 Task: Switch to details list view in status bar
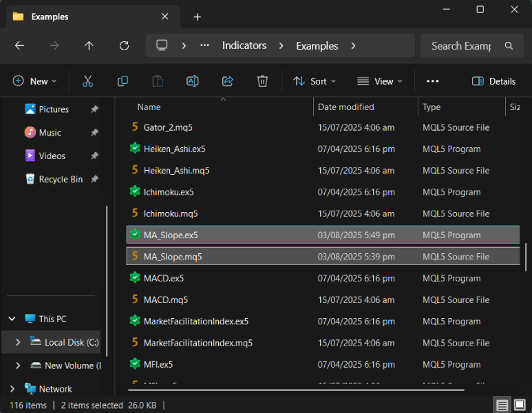(502, 405)
